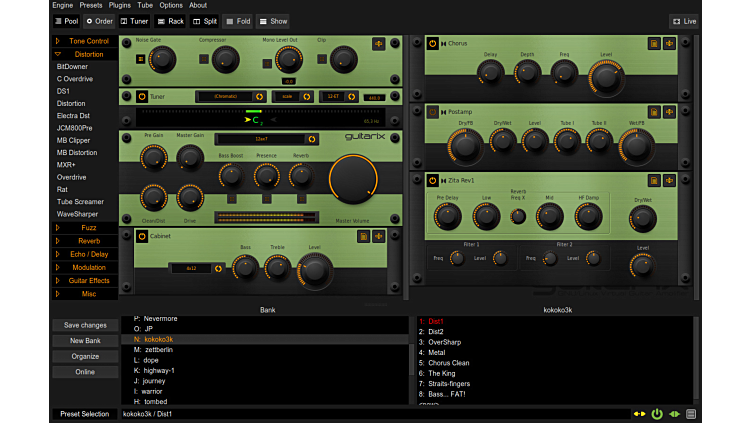Toggle the Noise Gate switch
The height and width of the screenshot is (423, 752).
pyautogui.click(x=141, y=60)
